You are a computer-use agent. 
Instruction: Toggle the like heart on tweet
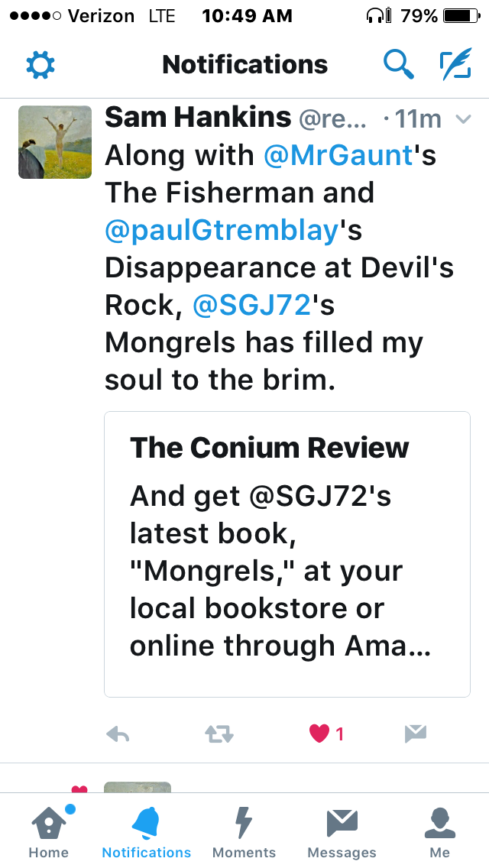pyautogui.click(x=319, y=734)
